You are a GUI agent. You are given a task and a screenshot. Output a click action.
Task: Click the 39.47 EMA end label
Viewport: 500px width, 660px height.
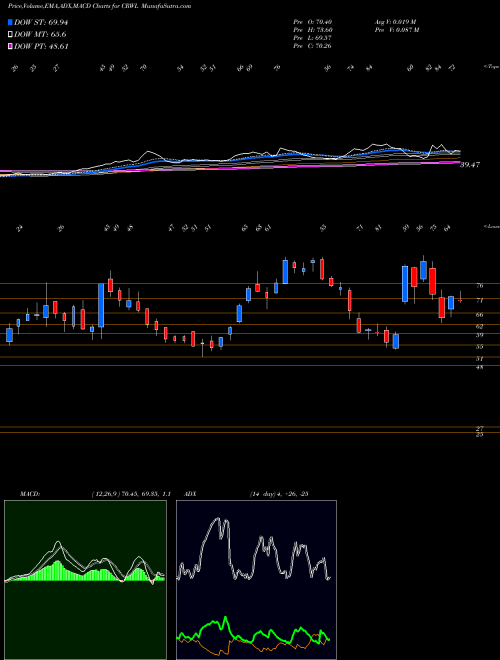point(470,165)
